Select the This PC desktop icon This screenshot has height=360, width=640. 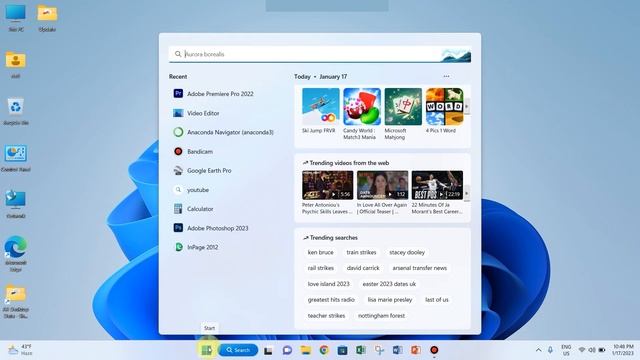click(16, 18)
